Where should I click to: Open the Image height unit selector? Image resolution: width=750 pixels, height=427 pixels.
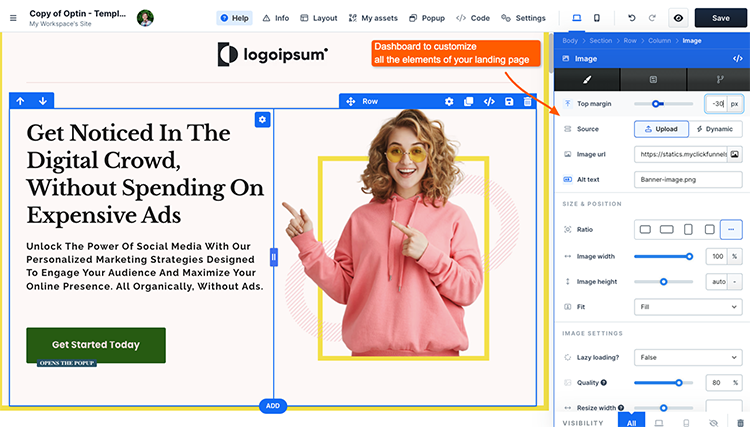click(735, 282)
